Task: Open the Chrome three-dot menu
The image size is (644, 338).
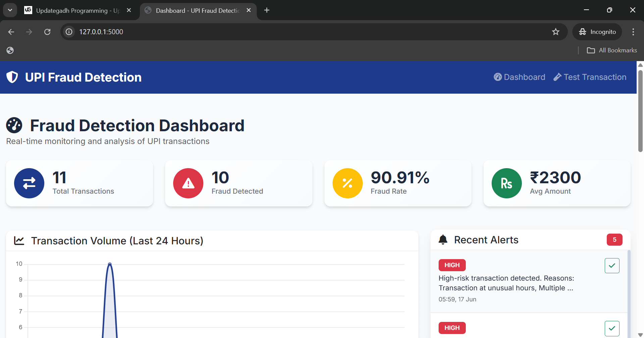Action: coord(633,32)
